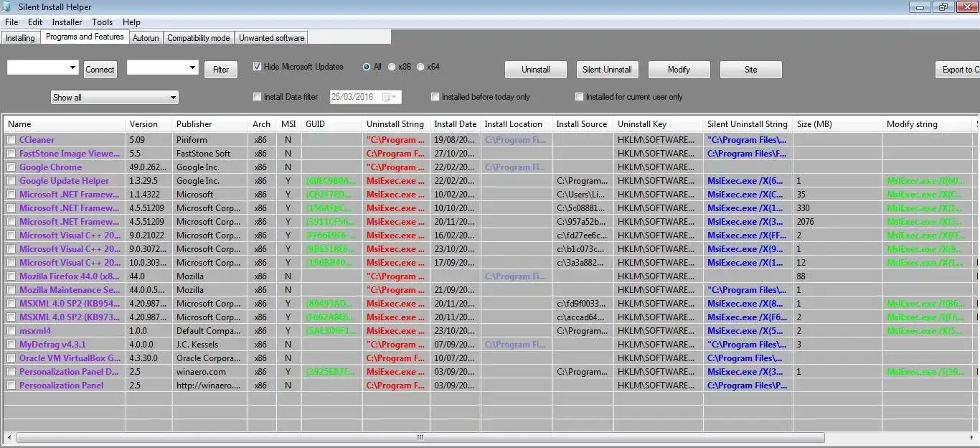Click the horizontal scrollbar left arrow

(x=9, y=437)
